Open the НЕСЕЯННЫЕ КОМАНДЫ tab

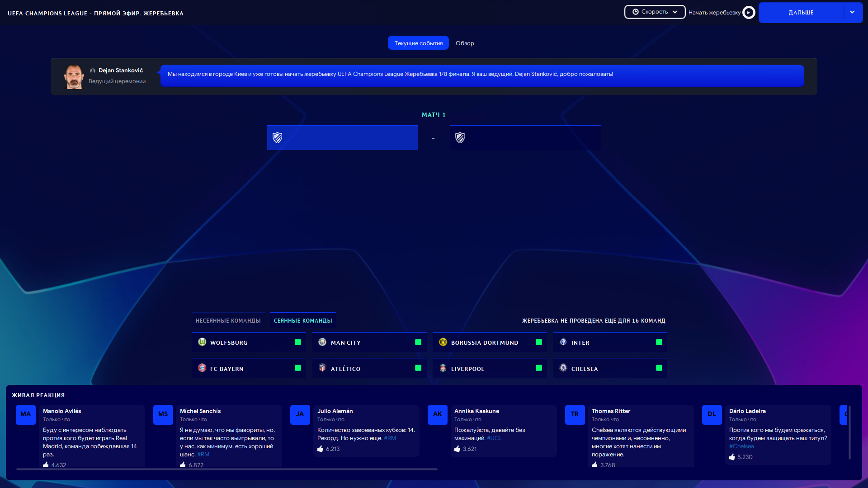[x=228, y=320]
